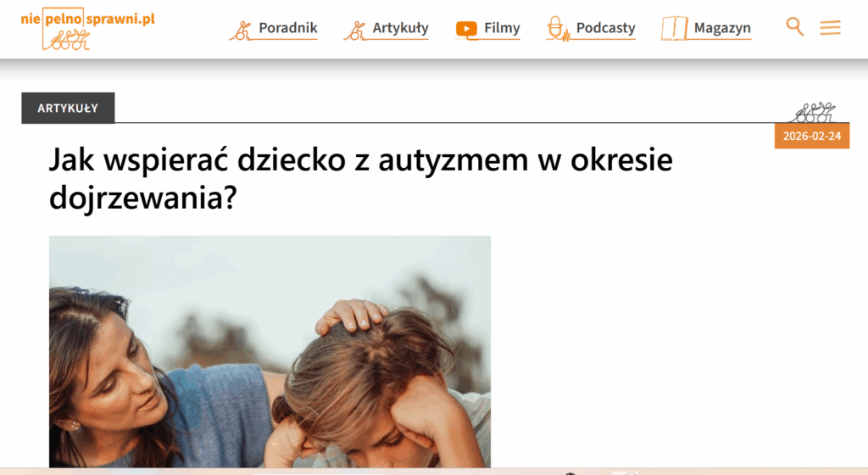The width and height of the screenshot is (868, 475).
Task: Open the search magnifier icon
Action: [794, 26]
